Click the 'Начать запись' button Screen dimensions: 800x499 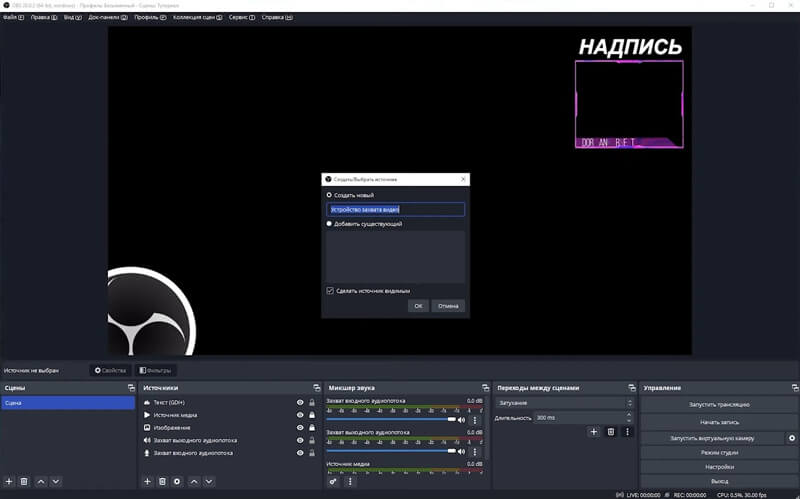click(x=718, y=422)
